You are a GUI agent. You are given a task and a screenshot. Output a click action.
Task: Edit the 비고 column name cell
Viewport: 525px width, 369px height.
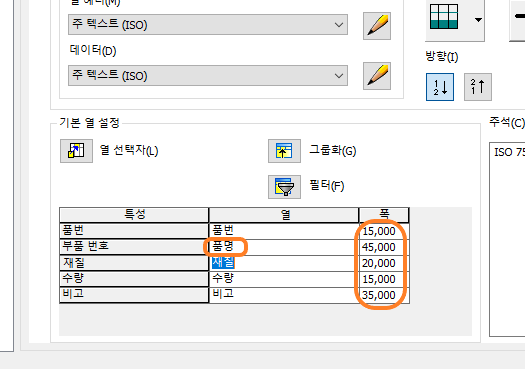(284, 295)
